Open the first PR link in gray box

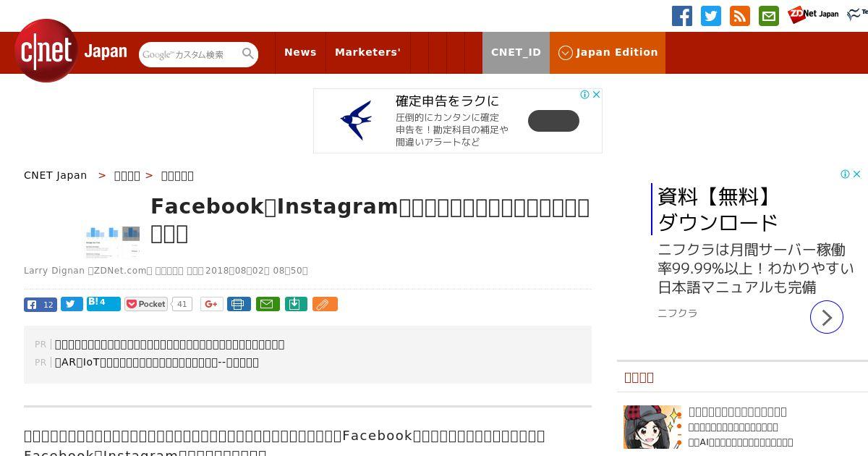(170, 345)
